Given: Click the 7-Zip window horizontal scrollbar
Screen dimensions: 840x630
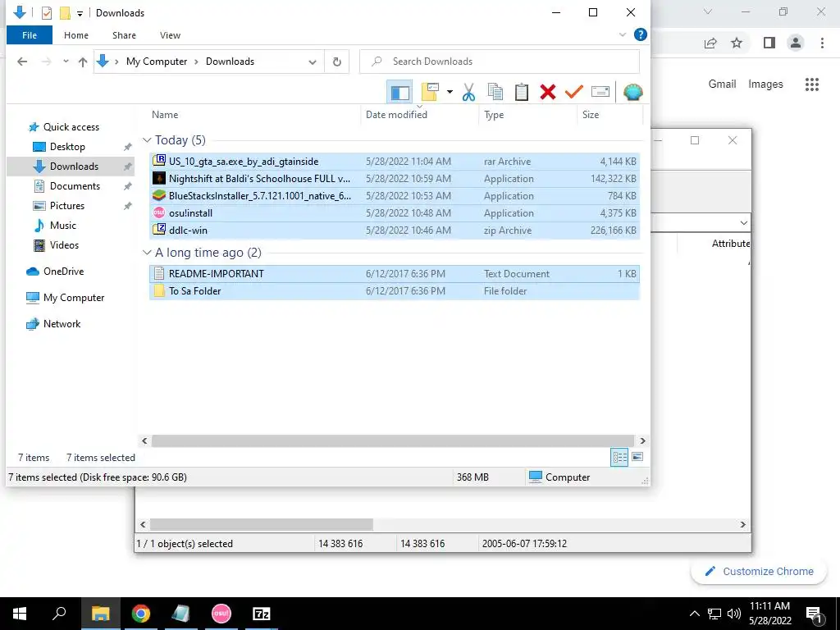Looking at the screenshot, I should [x=262, y=524].
